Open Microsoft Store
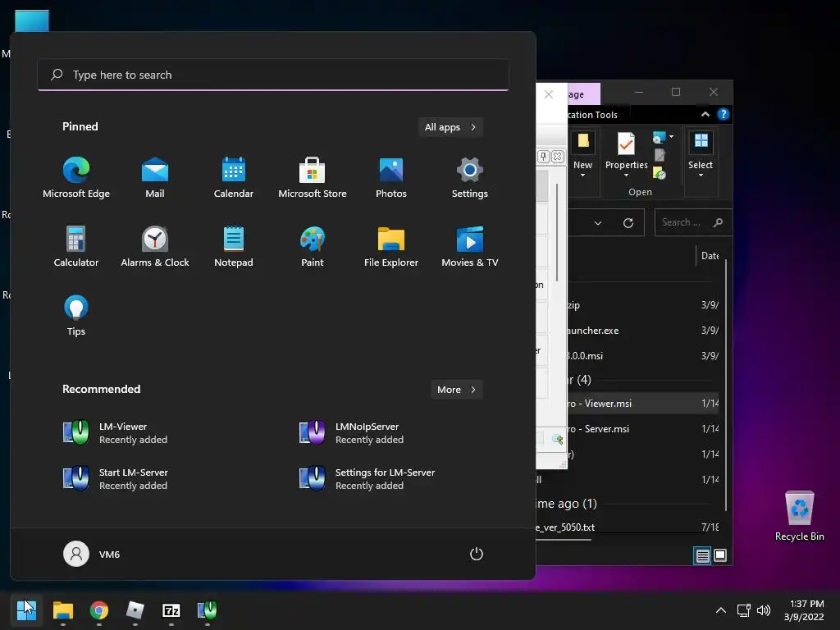Screen dimensions: 840x630 [313, 178]
